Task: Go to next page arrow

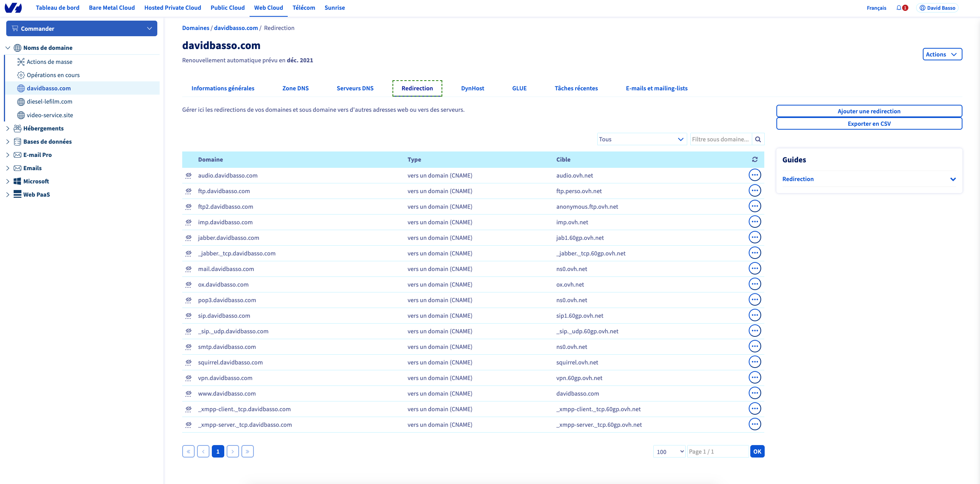Action: click(x=233, y=451)
